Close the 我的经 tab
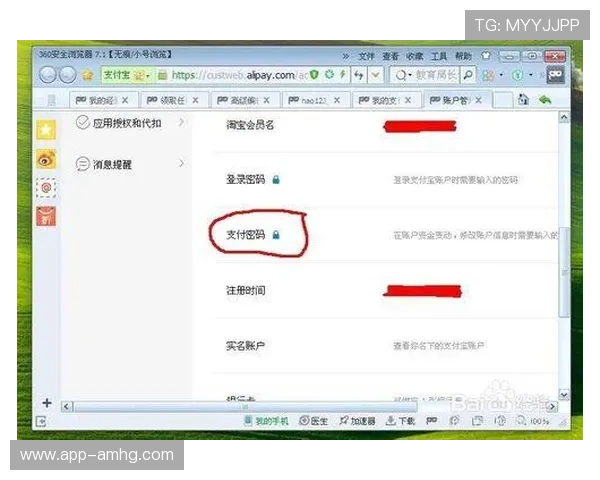600x480 pixels. point(125,100)
